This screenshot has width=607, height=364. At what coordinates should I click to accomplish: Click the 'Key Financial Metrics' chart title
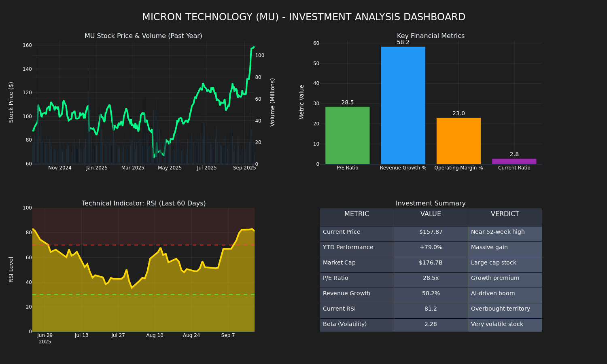(431, 36)
